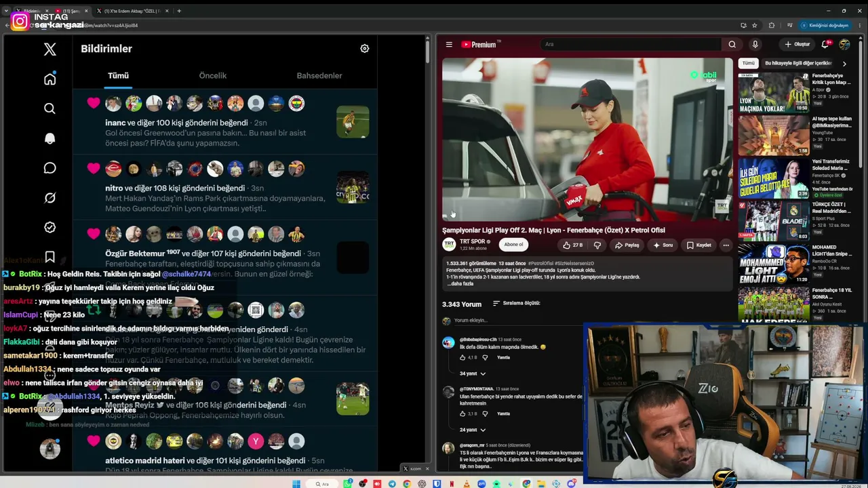Click YouTube search field 'Ara'

click(x=631, y=45)
